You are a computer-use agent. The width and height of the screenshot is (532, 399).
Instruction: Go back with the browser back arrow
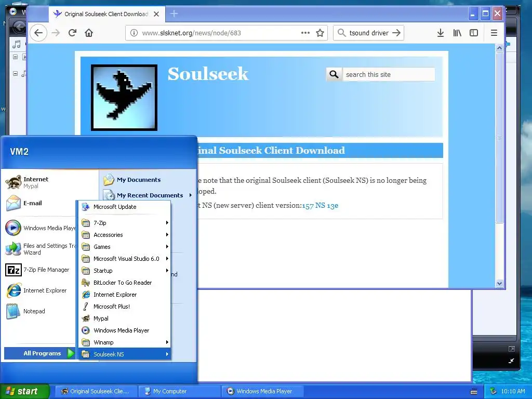[x=38, y=33]
